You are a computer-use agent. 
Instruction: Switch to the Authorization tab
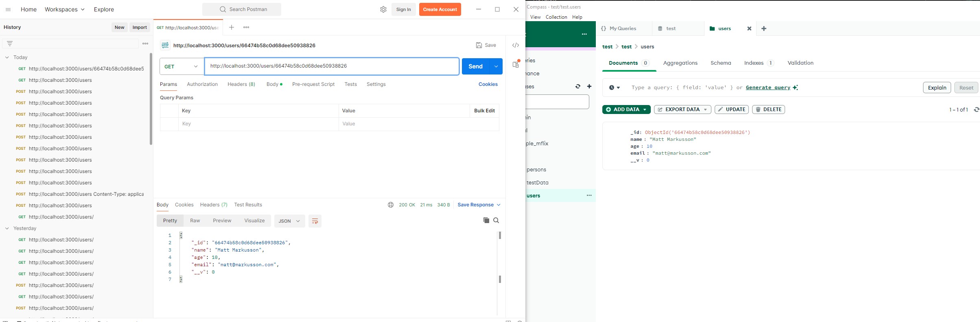pos(202,84)
